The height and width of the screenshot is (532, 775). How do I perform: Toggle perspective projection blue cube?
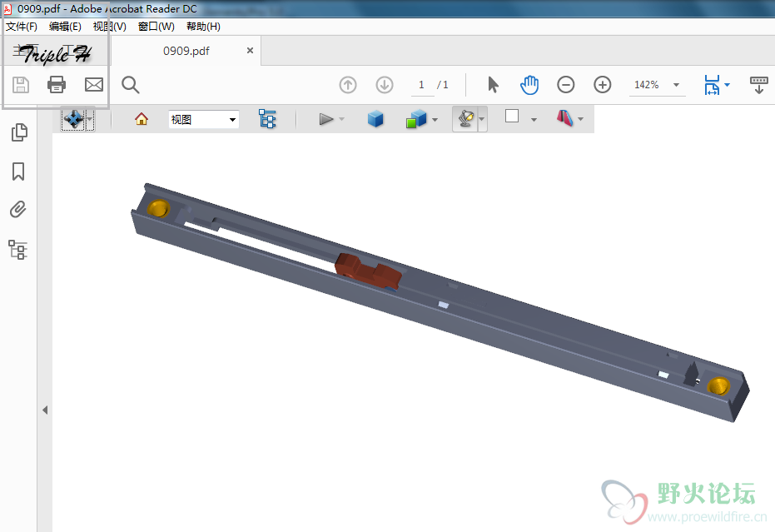(x=375, y=119)
